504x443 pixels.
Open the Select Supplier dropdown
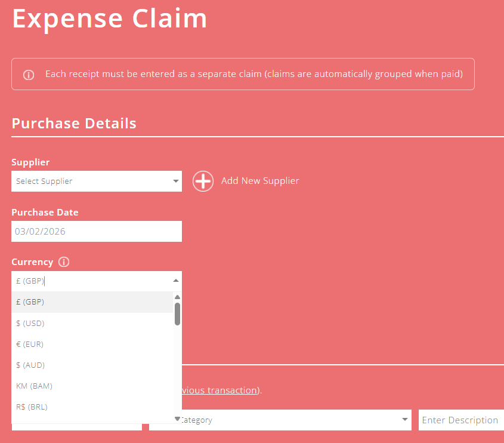click(x=95, y=181)
